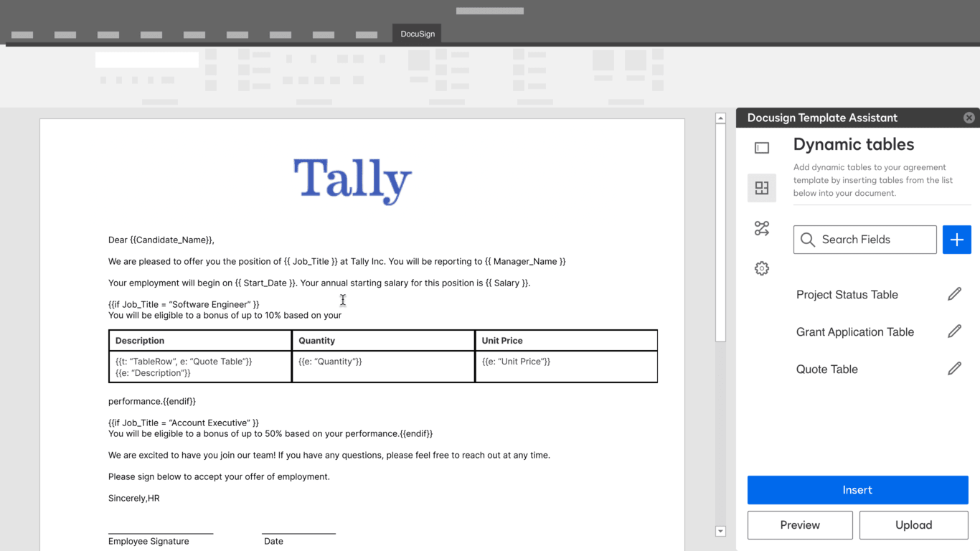Viewport: 980px width, 551px height.
Task: Edit the Project Status Table pencil icon
Action: click(954, 294)
